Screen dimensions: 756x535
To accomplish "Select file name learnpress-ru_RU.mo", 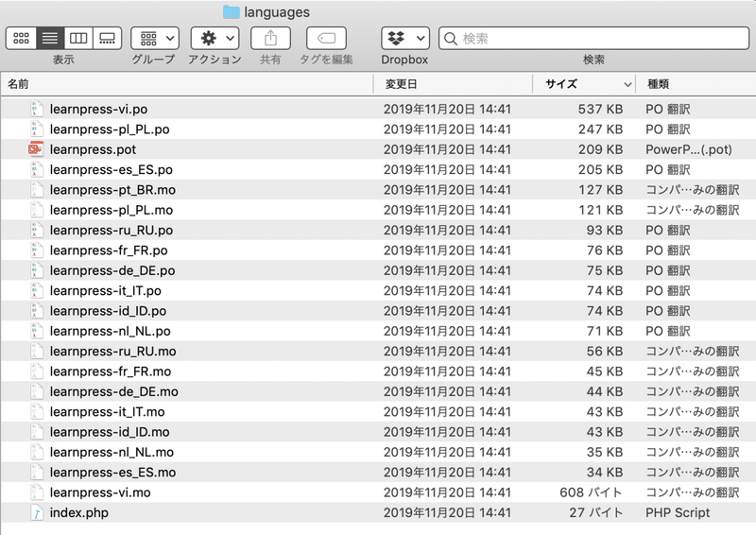I will [x=112, y=352].
